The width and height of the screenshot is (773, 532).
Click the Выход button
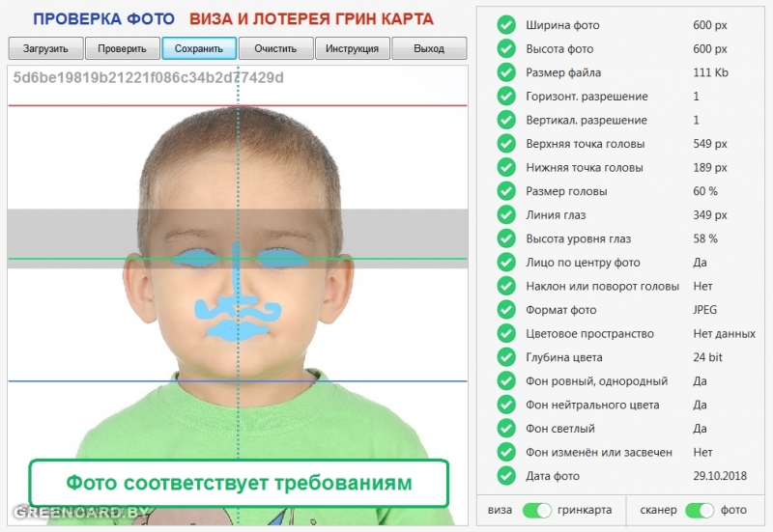[x=429, y=48]
